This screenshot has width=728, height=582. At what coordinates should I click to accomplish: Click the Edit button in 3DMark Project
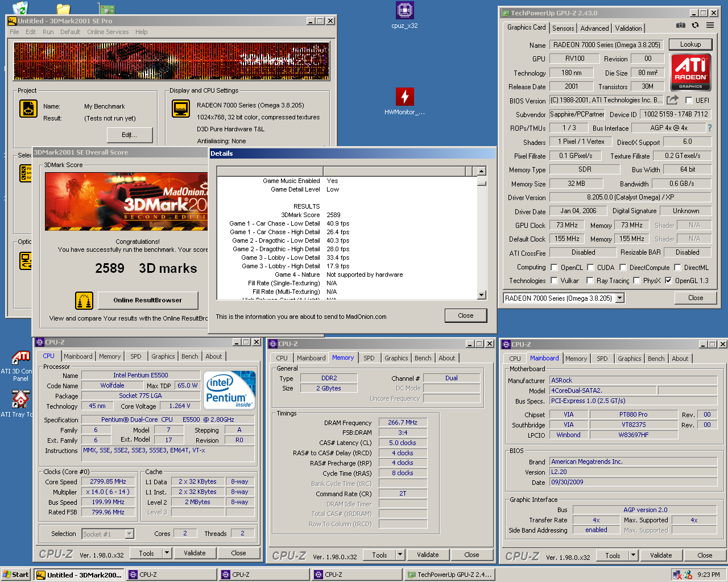tap(130, 135)
